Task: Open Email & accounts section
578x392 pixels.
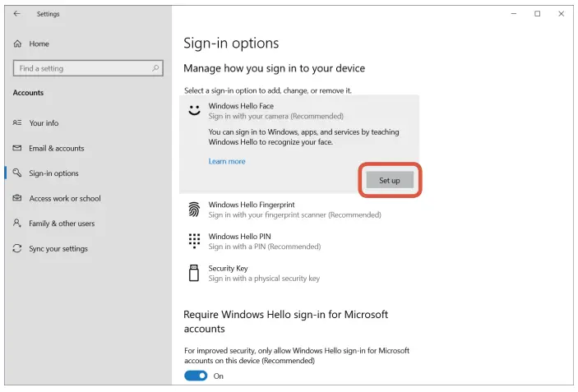Action: click(56, 149)
